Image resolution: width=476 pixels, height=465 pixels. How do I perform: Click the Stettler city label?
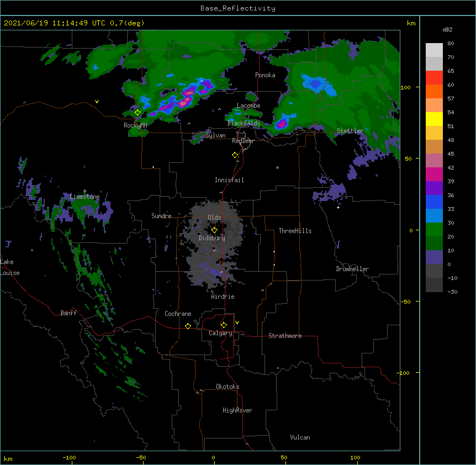[x=350, y=131]
